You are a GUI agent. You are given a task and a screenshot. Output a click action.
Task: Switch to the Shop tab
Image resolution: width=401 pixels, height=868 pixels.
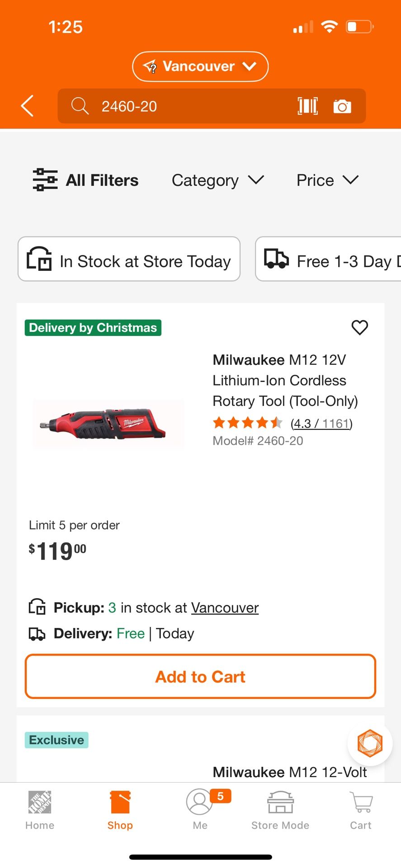119,809
